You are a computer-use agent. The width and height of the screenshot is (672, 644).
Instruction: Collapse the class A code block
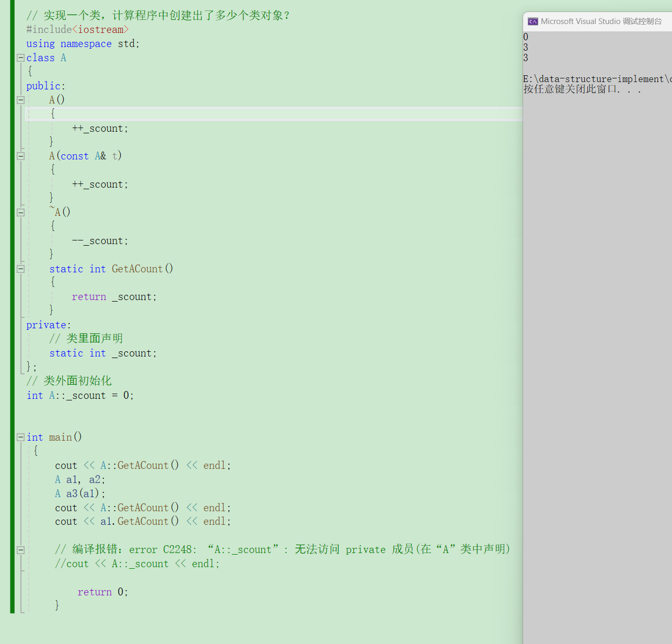[21, 58]
